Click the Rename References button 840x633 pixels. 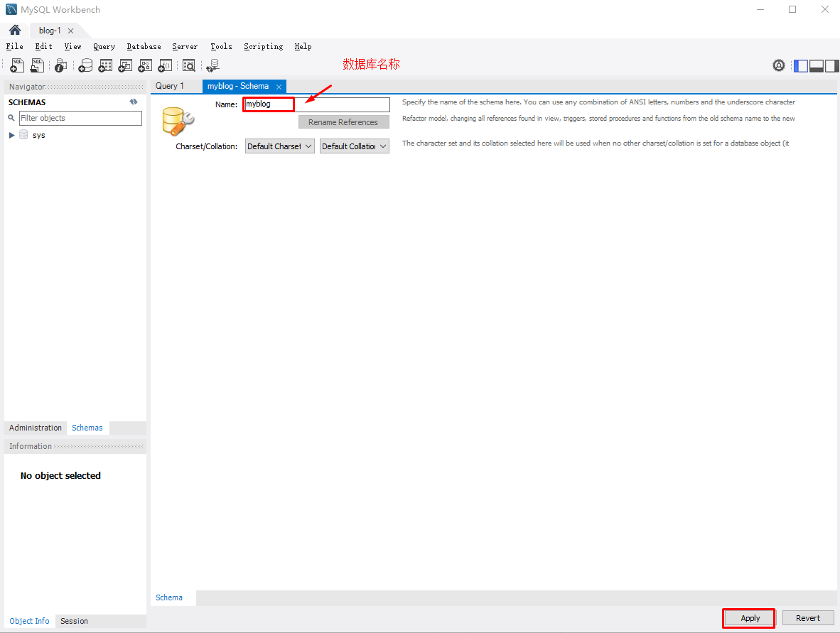[343, 122]
